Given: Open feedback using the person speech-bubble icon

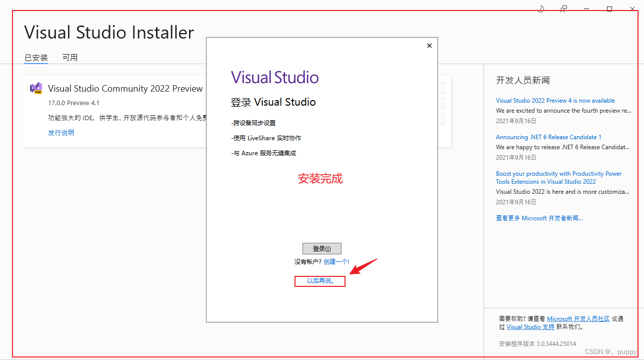Looking at the screenshot, I should pyautogui.click(x=563, y=9).
